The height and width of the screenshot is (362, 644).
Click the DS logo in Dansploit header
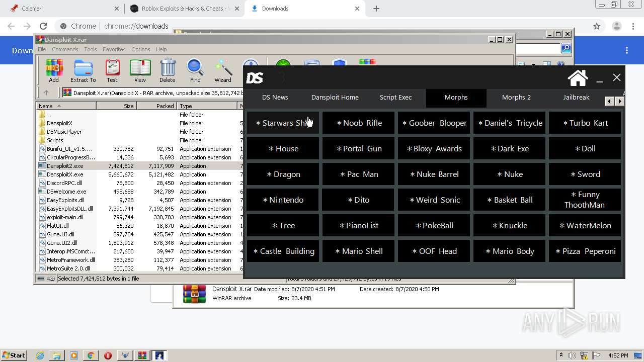click(255, 78)
